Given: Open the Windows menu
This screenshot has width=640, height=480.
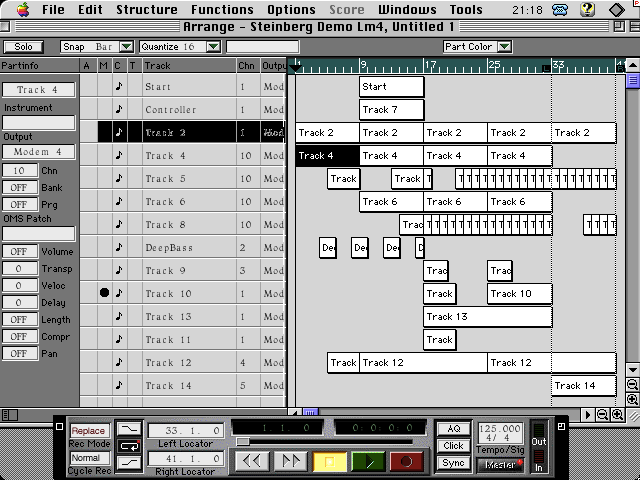Looking at the screenshot, I should click(x=407, y=9).
